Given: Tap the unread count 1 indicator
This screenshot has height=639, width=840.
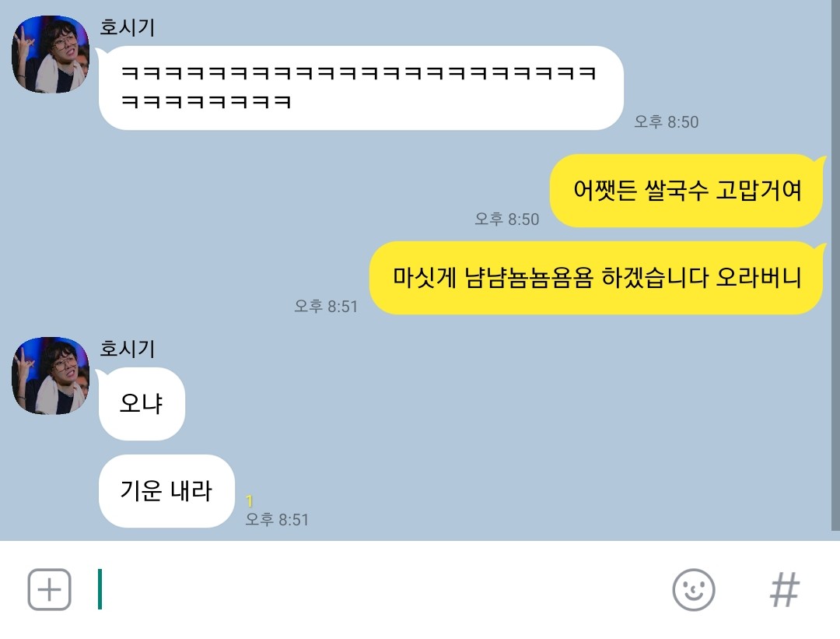Looking at the screenshot, I should pos(249,501).
